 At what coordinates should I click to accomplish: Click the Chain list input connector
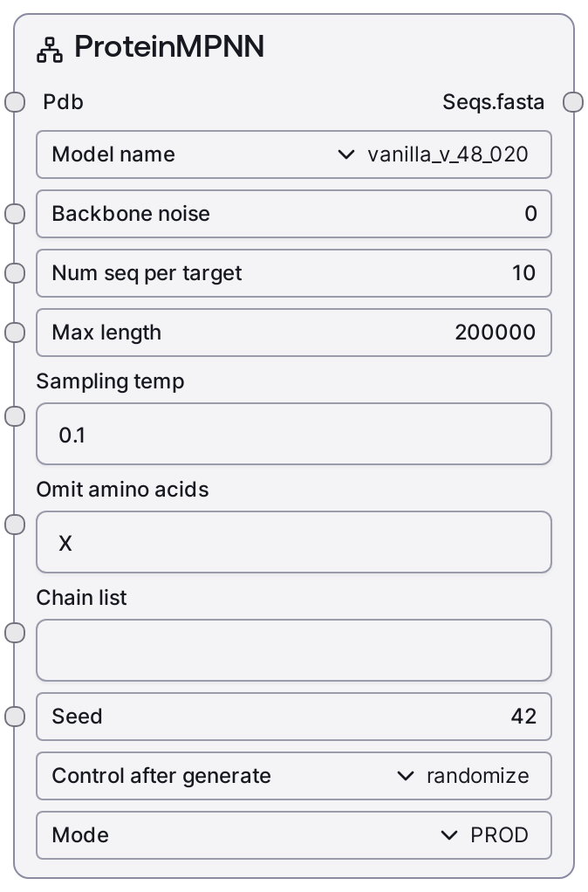15,633
